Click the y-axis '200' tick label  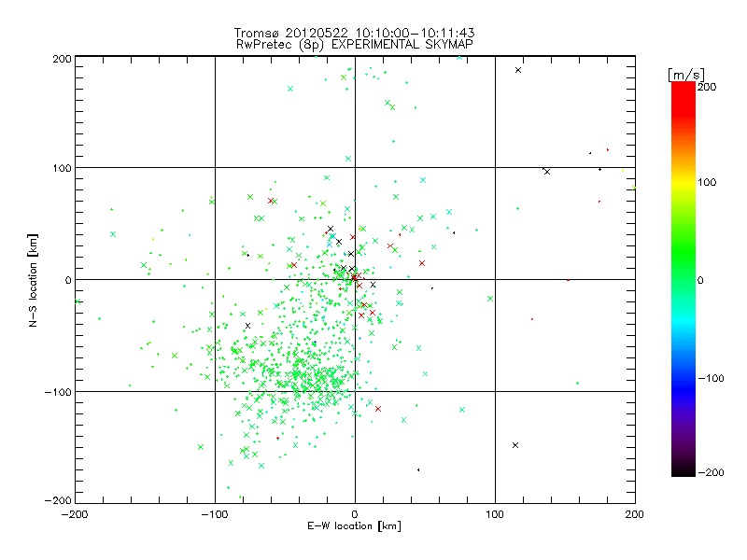coord(62,59)
